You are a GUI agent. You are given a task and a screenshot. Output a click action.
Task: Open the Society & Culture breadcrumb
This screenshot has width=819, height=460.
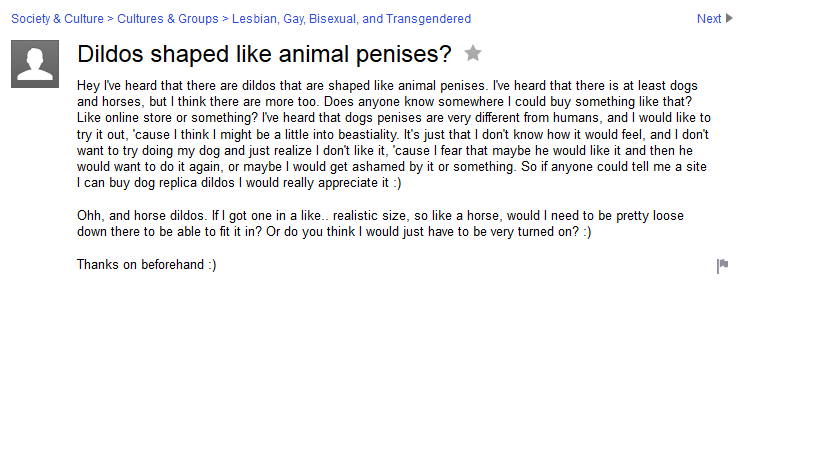click(57, 19)
